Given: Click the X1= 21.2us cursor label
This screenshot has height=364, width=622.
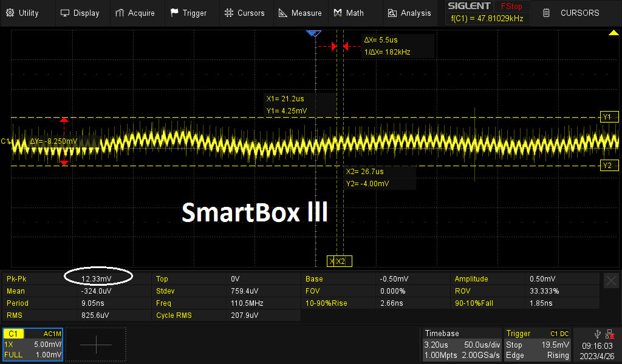Looking at the screenshot, I should point(285,99).
